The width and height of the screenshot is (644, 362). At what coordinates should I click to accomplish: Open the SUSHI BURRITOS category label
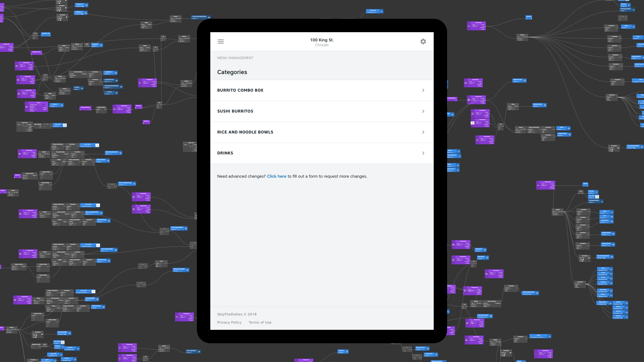click(x=235, y=111)
